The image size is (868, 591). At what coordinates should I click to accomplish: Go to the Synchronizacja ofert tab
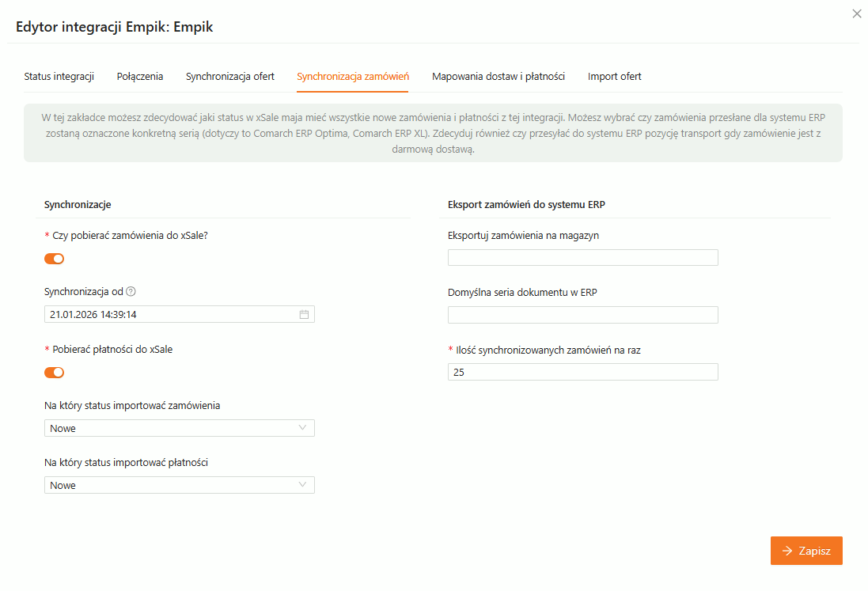pos(230,77)
